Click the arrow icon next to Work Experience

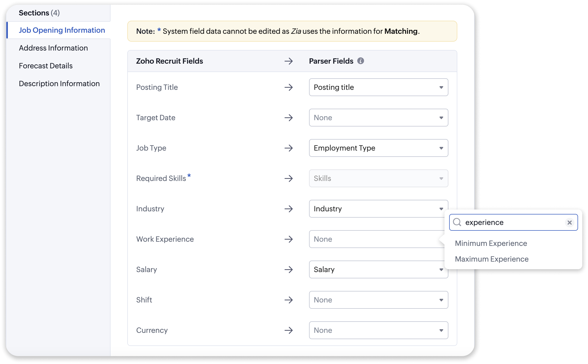click(289, 239)
